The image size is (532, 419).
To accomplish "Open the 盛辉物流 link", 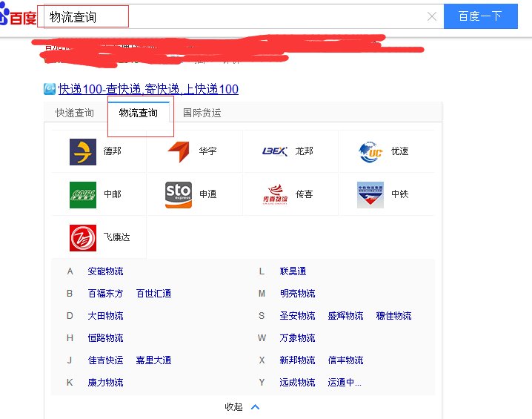I will click(x=346, y=316).
